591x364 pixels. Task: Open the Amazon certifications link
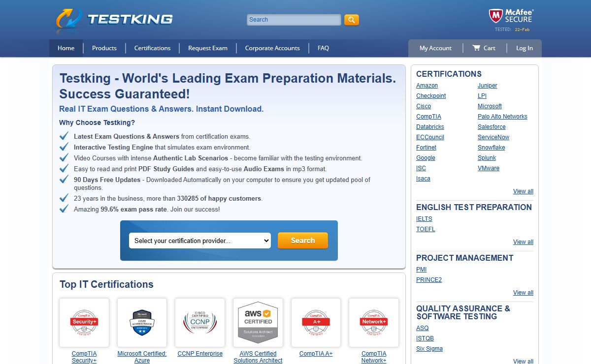427,86
